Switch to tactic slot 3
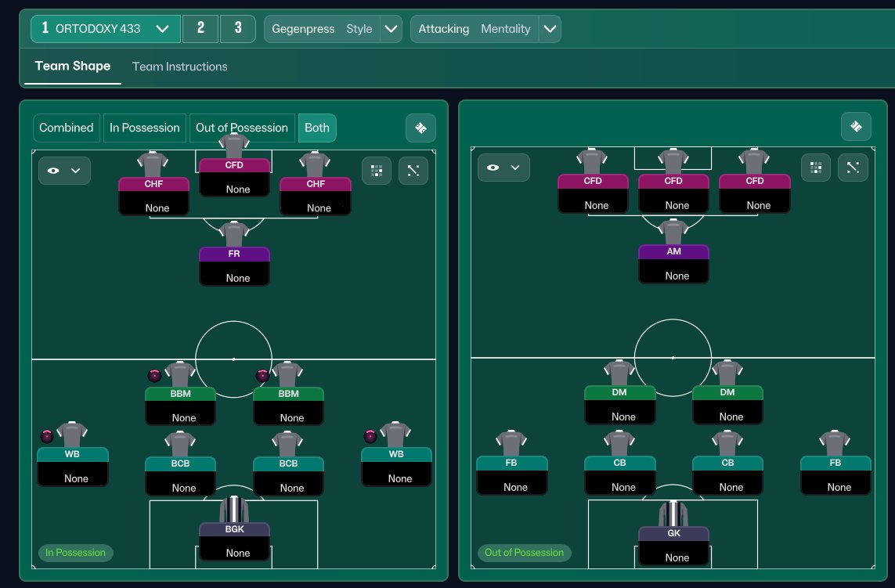The width and height of the screenshot is (895, 588). coord(238,28)
